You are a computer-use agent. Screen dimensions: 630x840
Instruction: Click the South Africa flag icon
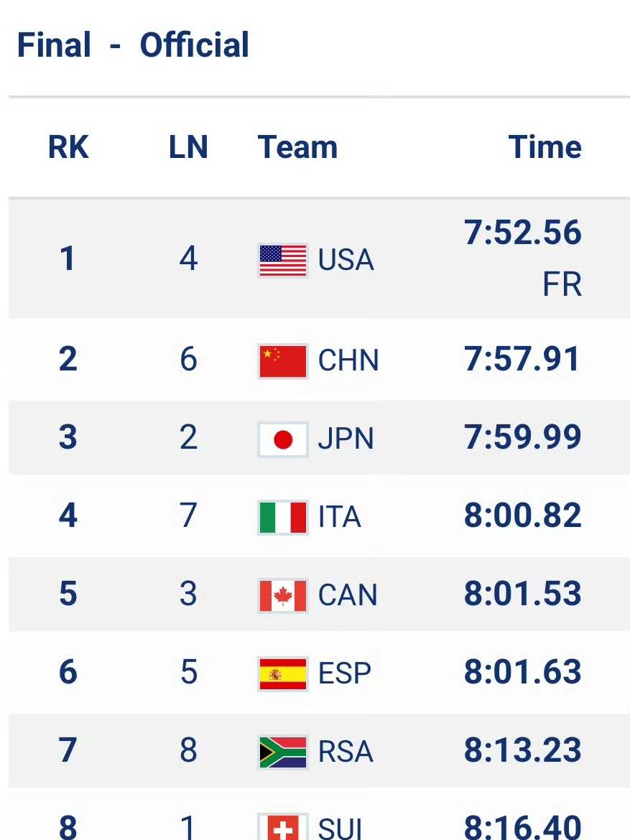[x=282, y=752]
